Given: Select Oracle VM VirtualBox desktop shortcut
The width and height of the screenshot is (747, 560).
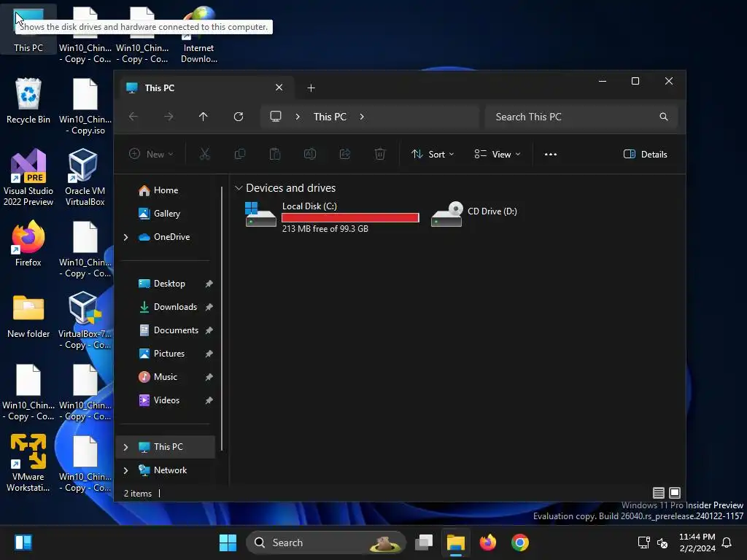Looking at the screenshot, I should (85, 177).
